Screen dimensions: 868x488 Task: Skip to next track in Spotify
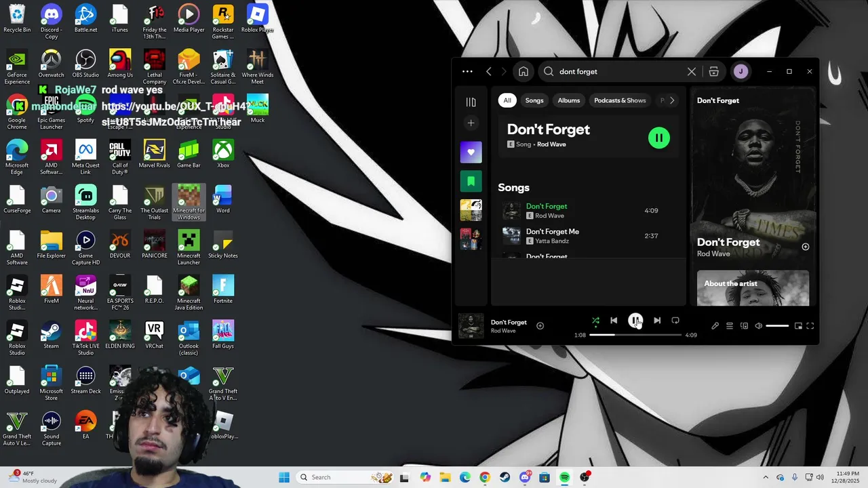[x=657, y=321]
